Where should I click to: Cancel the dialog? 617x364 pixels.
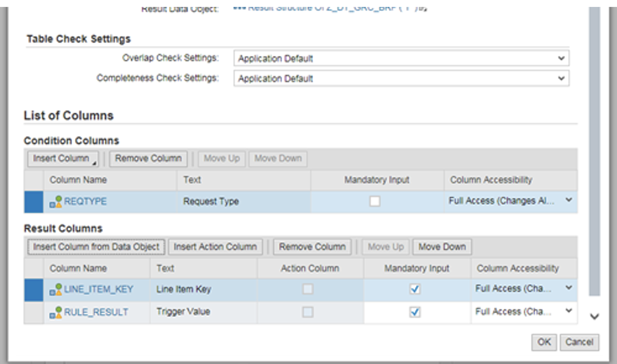tap(579, 342)
